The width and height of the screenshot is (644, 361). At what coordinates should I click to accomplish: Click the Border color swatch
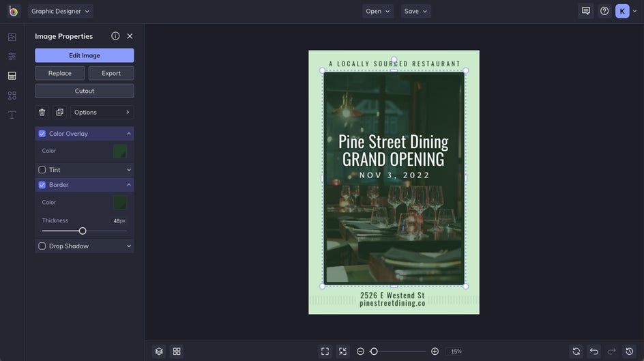[x=120, y=203]
